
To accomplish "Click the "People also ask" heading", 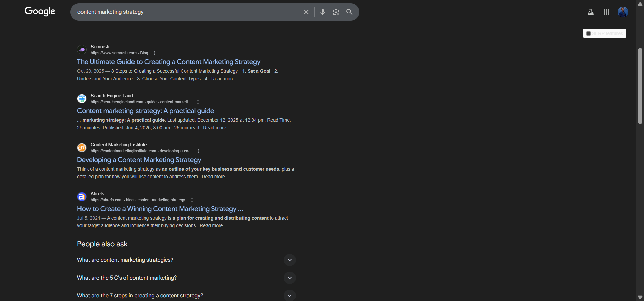I will 102,244.
